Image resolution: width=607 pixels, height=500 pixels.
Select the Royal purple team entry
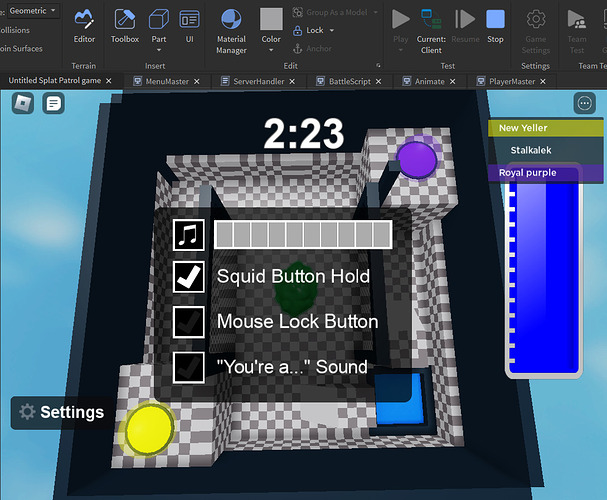[x=546, y=173]
